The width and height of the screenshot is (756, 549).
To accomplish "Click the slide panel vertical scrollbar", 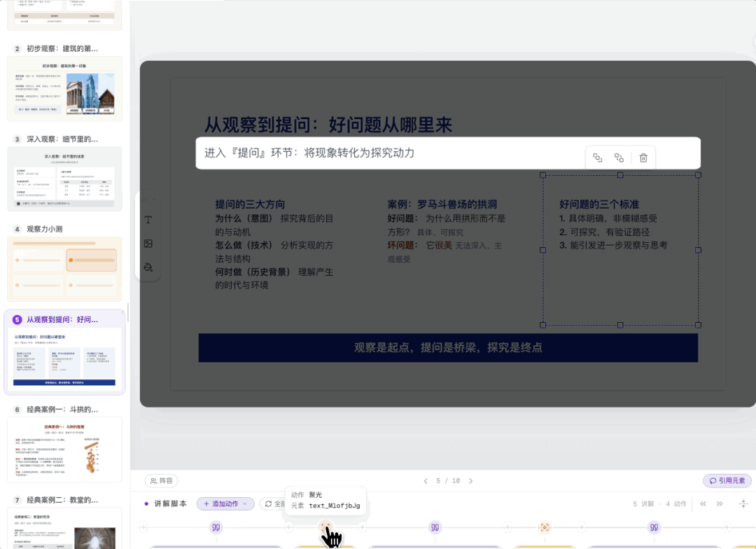I will coord(128,314).
